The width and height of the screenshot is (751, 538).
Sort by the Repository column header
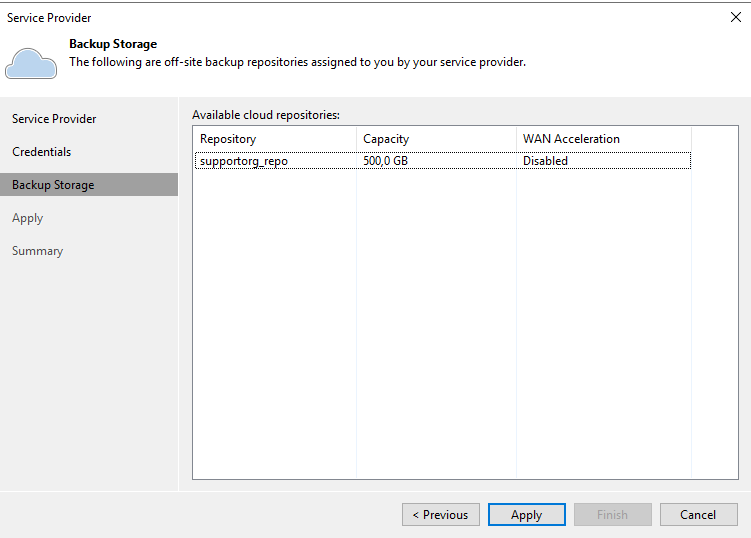tap(275, 139)
